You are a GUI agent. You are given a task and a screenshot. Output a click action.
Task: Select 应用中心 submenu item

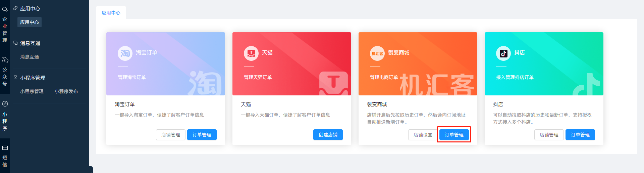30,22
